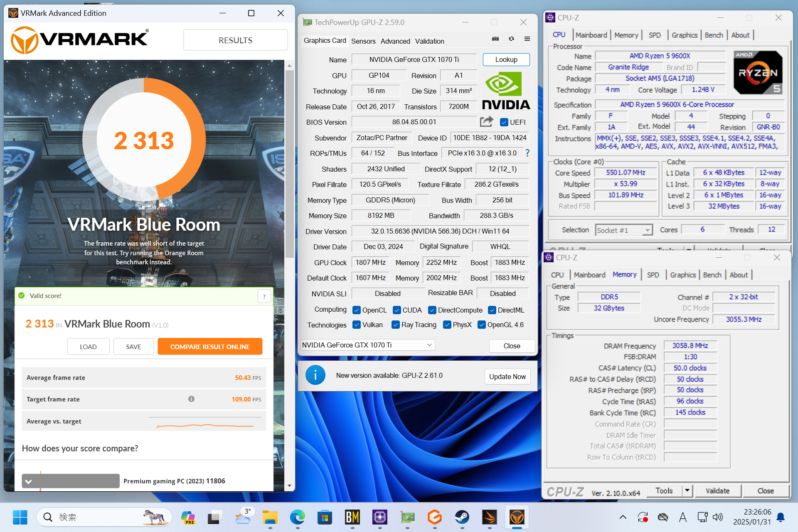The width and height of the screenshot is (798, 532).
Task: Click the CPU-Z taskbar icon
Action: tap(379, 517)
